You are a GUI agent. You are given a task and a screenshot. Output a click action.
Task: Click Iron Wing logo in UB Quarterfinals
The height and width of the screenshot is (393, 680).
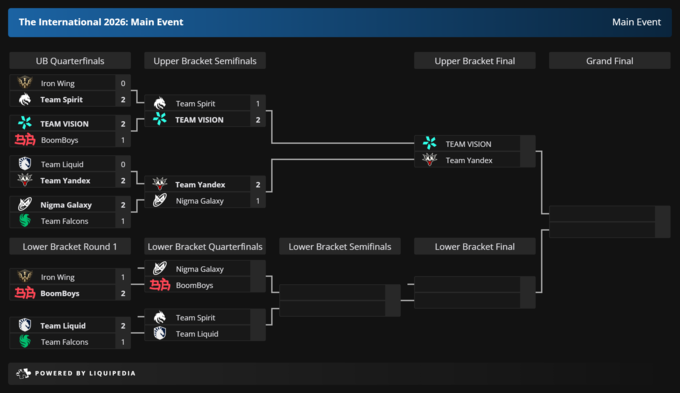(25, 82)
